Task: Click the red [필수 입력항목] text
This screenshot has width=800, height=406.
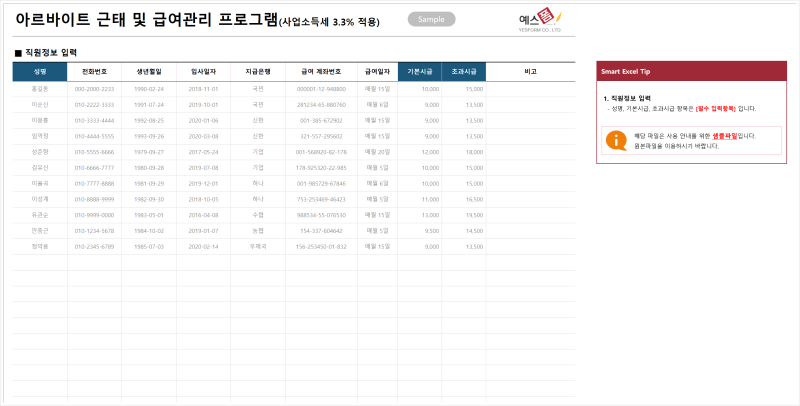Action: [716, 109]
